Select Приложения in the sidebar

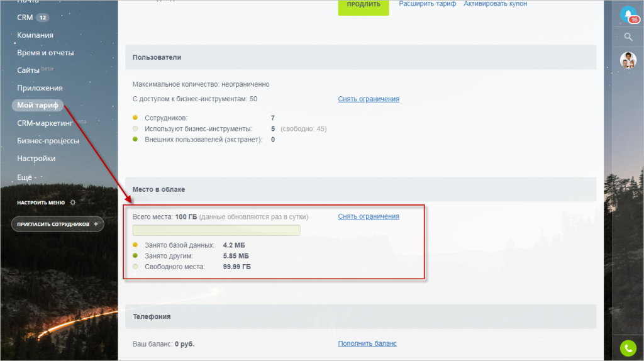(x=40, y=88)
